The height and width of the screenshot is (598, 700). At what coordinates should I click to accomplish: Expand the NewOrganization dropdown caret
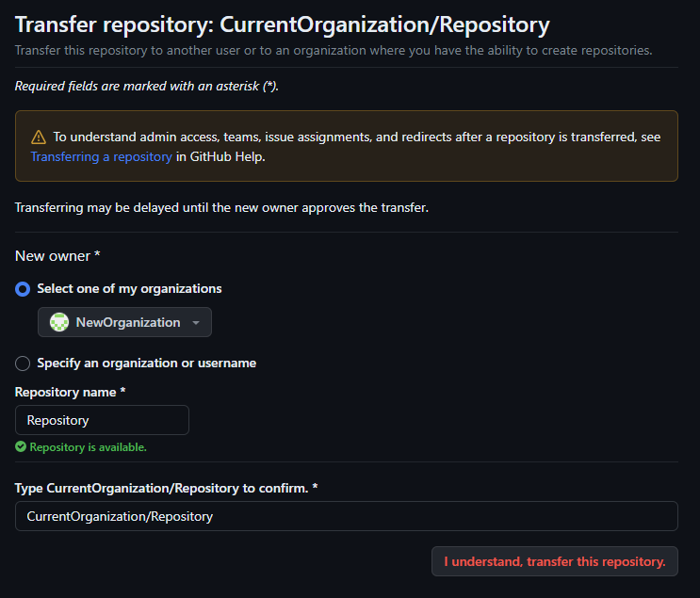pos(196,323)
